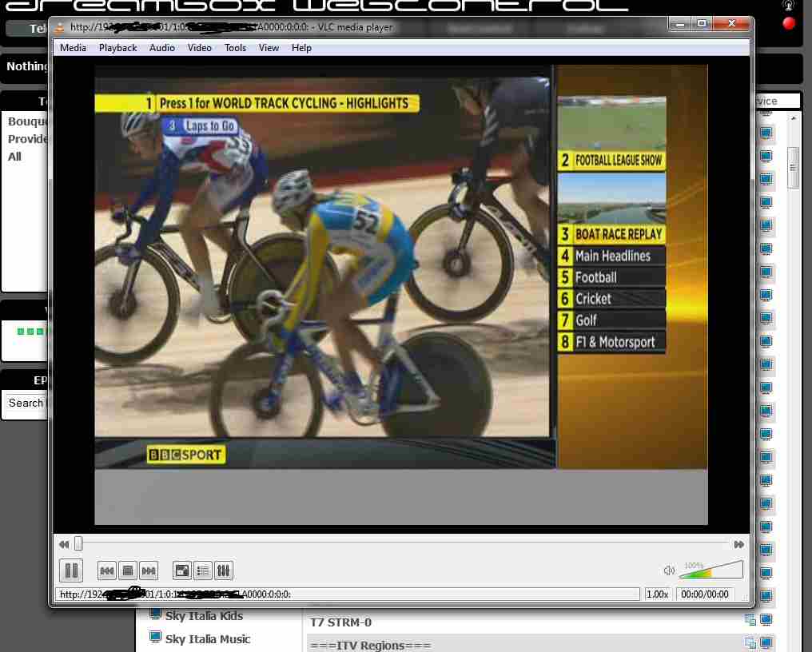Select Sky Italia Kids in web control list
The height and width of the screenshot is (652, 812).
(x=204, y=616)
